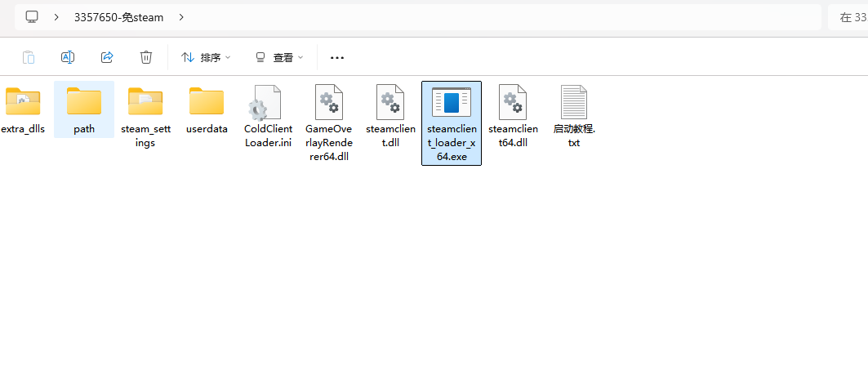Viewport: 868px width, 392px height.
Task: Select the 启动教程.txt text file icon
Action: [x=574, y=102]
